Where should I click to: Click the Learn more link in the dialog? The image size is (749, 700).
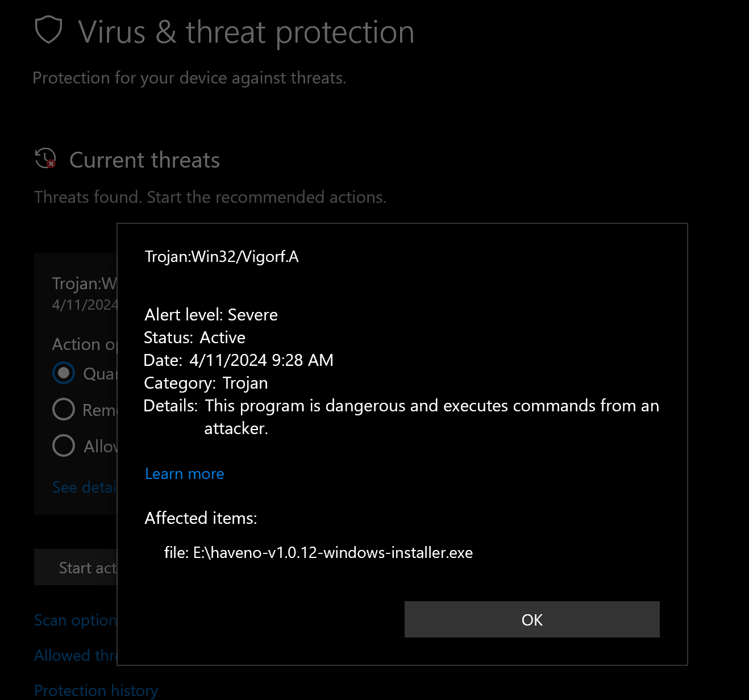185,474
